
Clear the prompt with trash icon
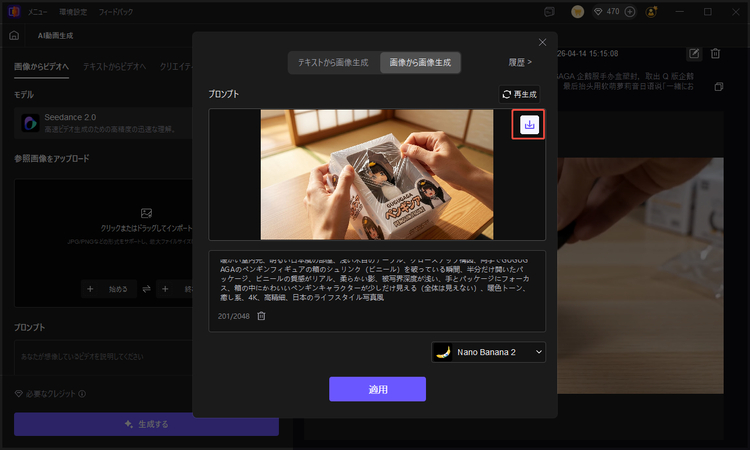[261, 316]
